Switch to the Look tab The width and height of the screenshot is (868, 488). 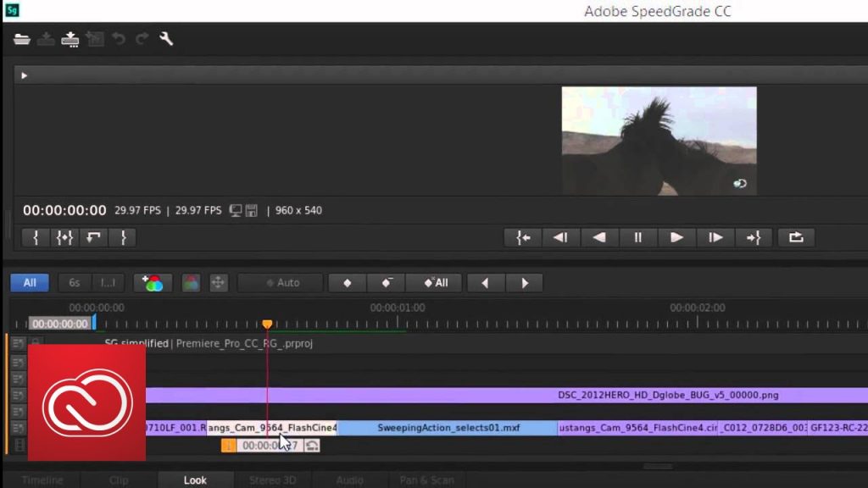[195, 480]
